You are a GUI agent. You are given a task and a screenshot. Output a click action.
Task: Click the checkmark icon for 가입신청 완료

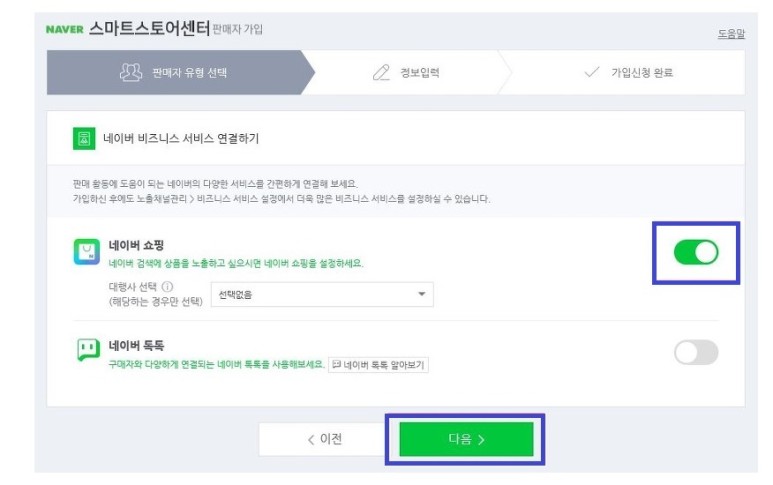click(x=592, y=72)
